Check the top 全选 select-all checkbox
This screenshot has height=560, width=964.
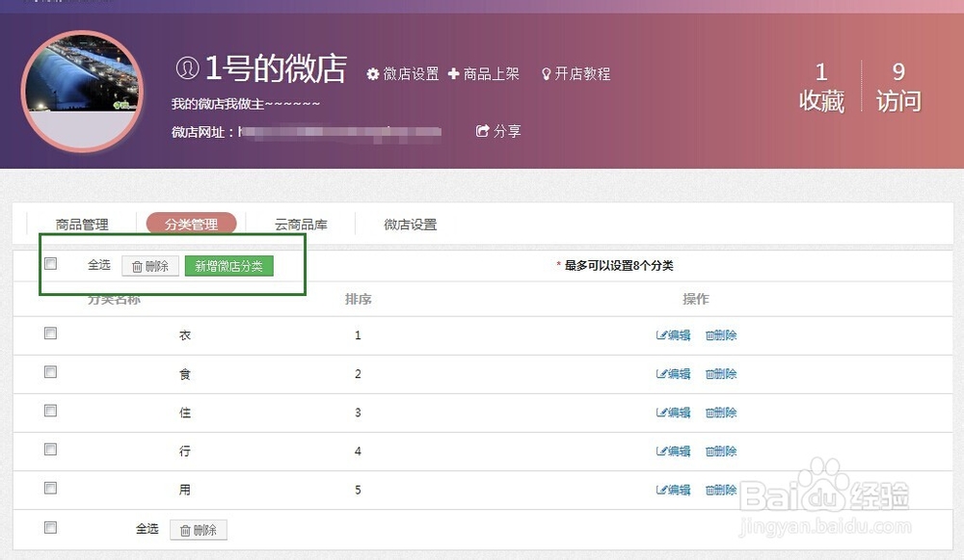[x=50, y=263]
